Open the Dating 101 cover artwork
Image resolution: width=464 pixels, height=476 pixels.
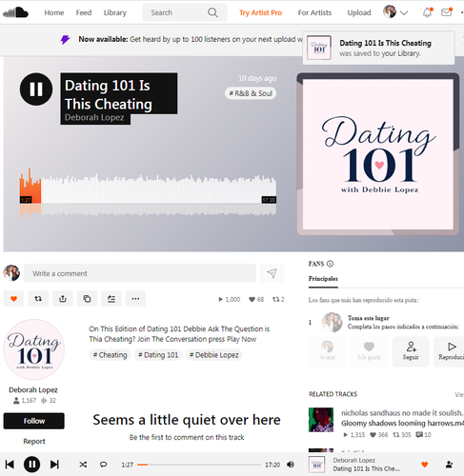pyautogui.click(x=378, y=154)
